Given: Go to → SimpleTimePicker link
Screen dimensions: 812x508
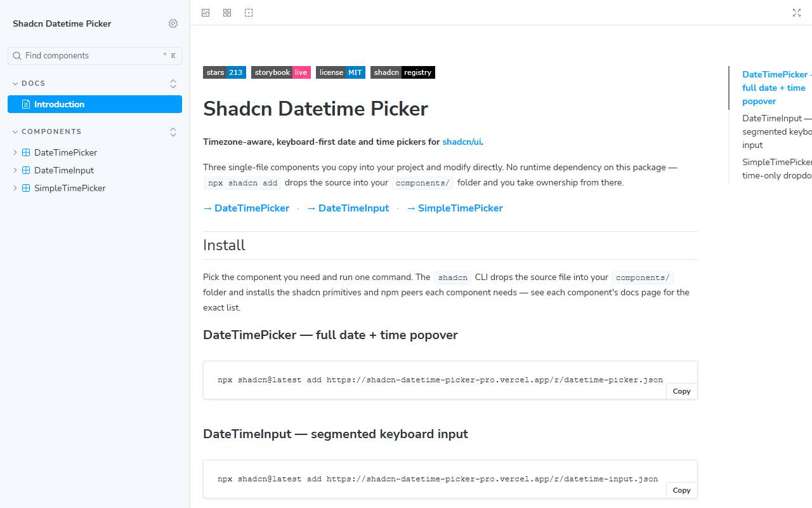Looking at the screenshot, I should click(x=455, y=208).
